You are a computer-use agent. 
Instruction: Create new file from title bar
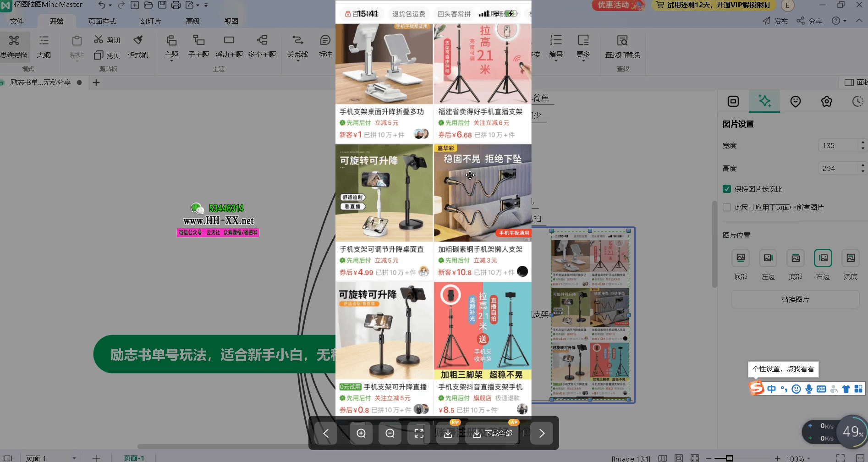coord(135,5)
